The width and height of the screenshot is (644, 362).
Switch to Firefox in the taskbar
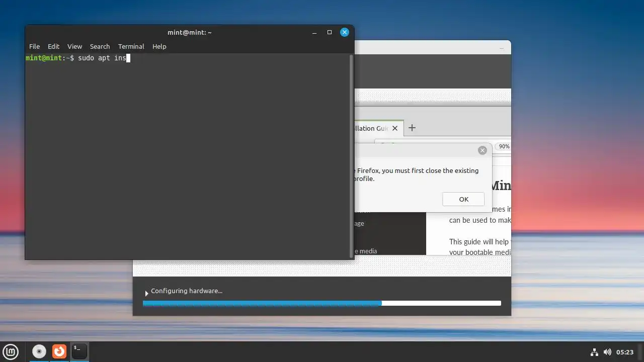click(x=59, y=351)
